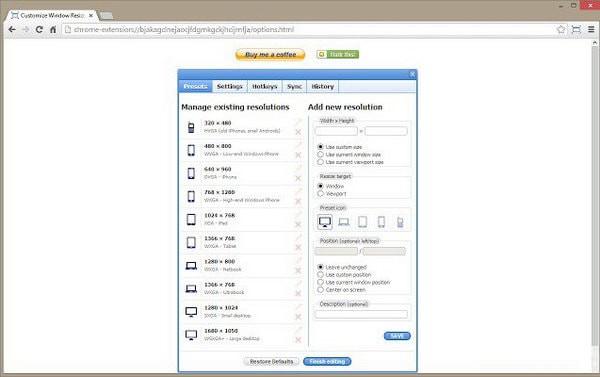Select Center on screen option
600x377 pixels.
pyautogui.click(x=320, y=290)
